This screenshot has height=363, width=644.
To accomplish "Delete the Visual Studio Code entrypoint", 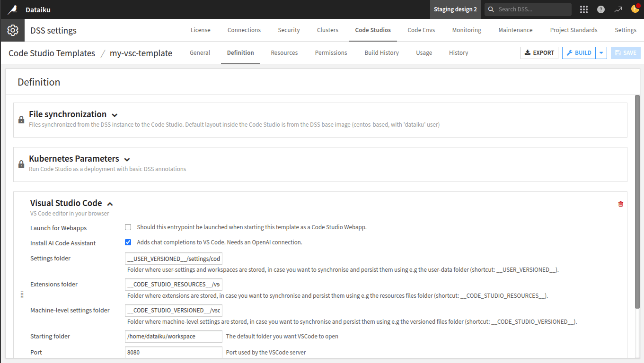I will click(620, 204).
